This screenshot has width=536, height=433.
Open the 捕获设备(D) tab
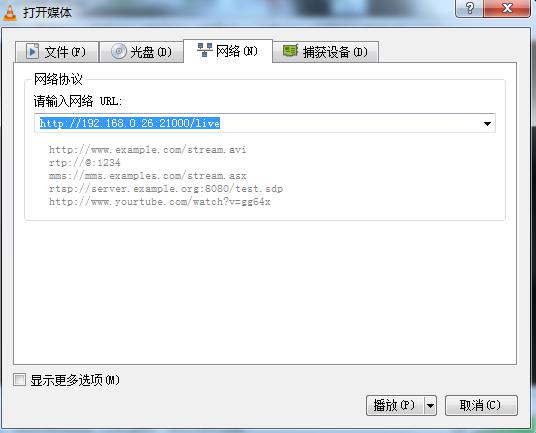tap(325, 52)
